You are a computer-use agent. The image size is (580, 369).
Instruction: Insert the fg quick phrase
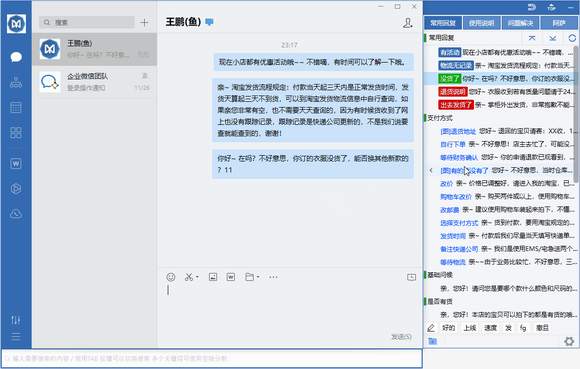click(x=523, y=328)
